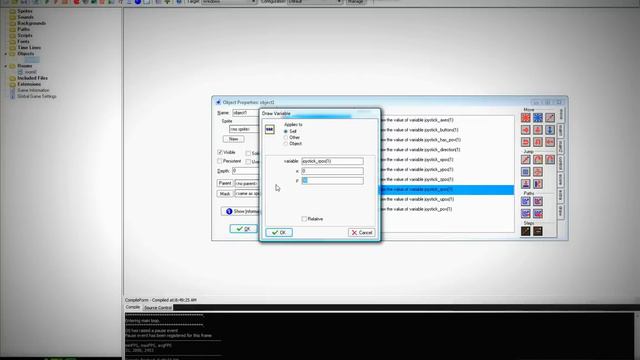Image resolution: width=640 pixels, height=360 pixels.
Task: Switch to the Source Control tab
Action: pos(158,308)
